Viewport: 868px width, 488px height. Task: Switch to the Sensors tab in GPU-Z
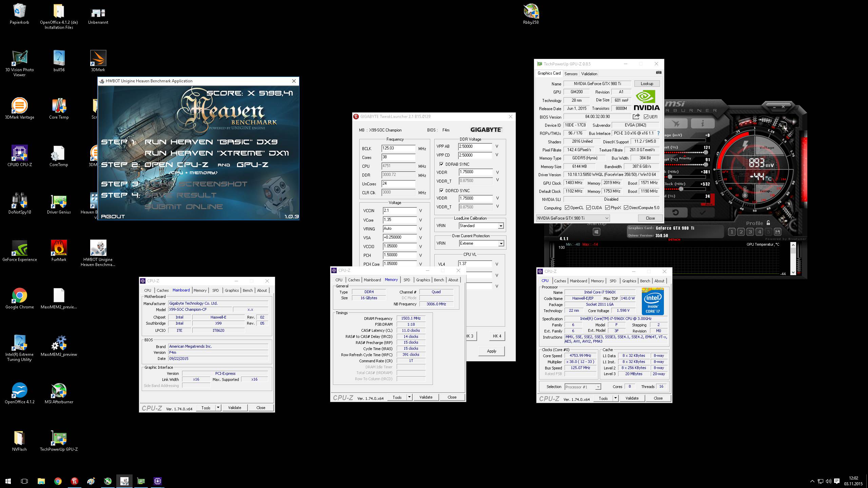(571, 74)
